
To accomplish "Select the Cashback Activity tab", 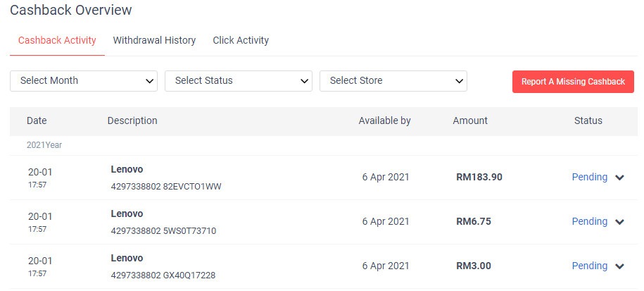I will 57,41.
